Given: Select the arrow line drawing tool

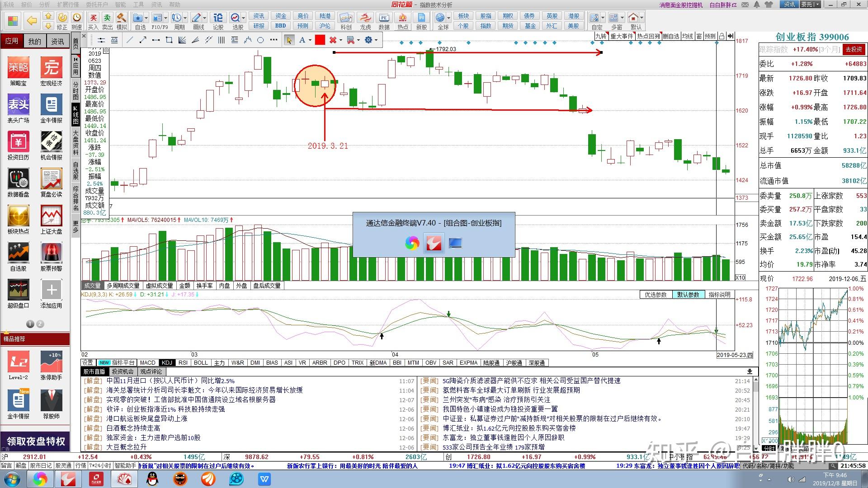Looking at the screenshot, I should point(143,40).
